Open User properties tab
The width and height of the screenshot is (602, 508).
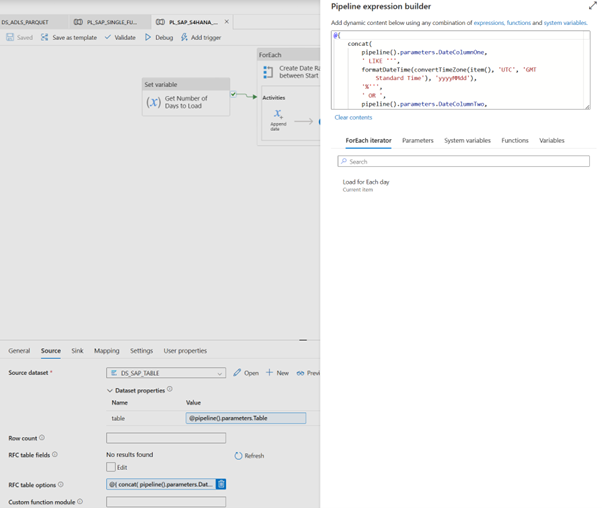coord(185,351)
